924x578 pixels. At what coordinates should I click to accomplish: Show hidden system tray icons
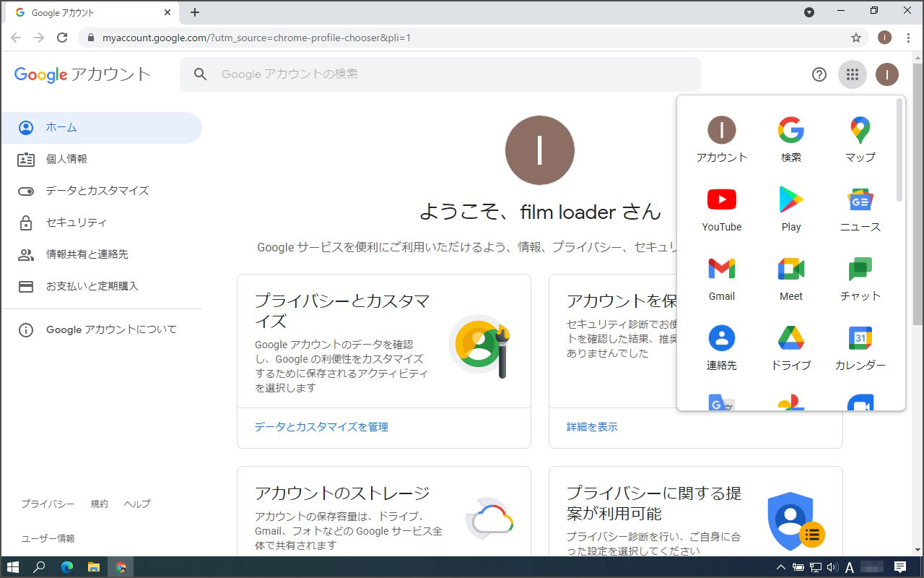(781, 567)
